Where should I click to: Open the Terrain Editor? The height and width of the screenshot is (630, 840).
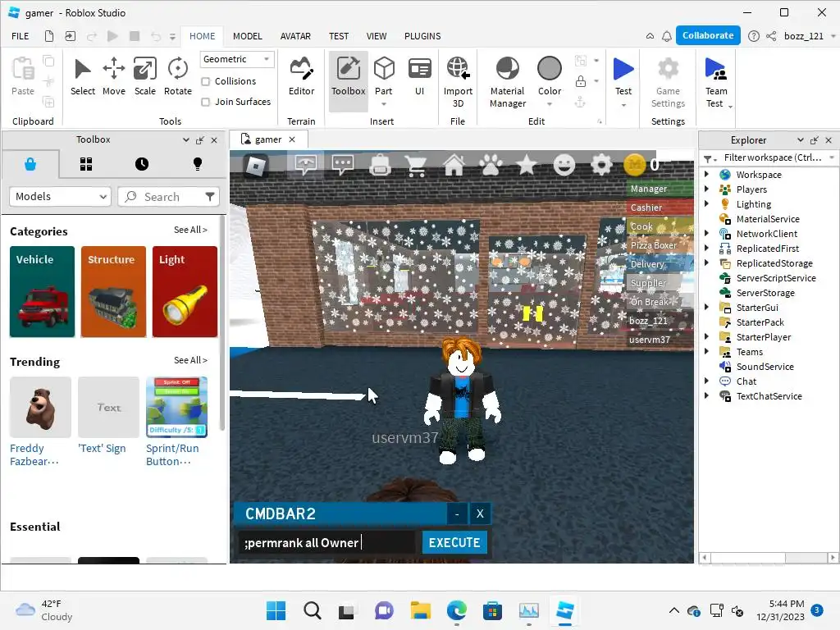pyautogui.click(x=301, y=77)
